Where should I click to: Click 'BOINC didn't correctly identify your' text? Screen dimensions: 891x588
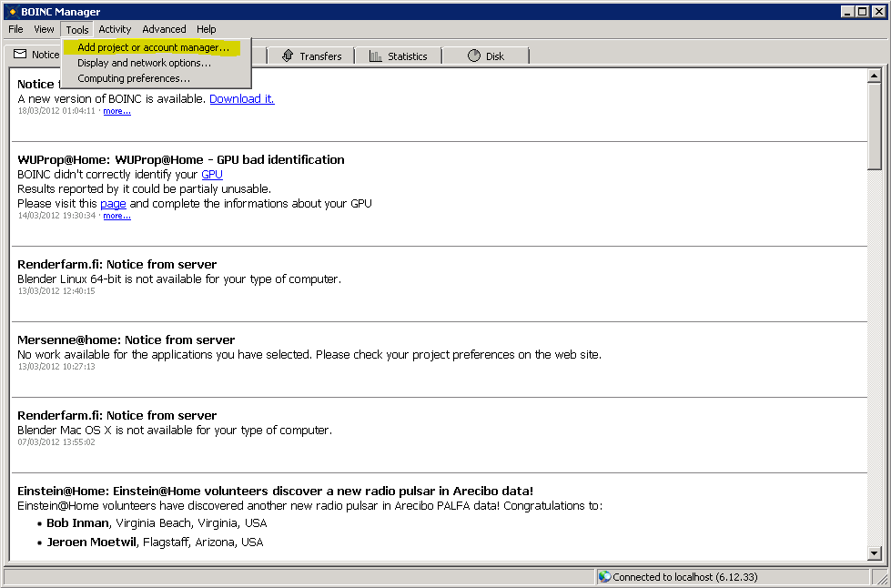107,175
